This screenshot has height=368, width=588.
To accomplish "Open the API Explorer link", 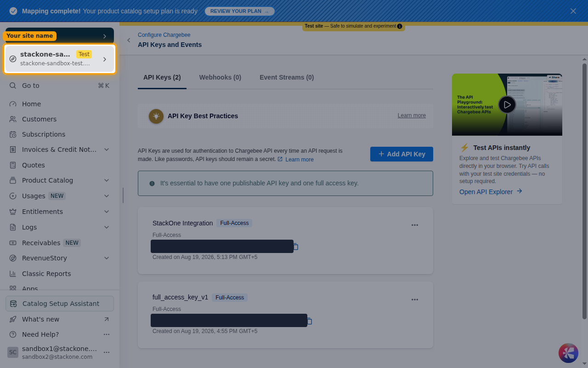I will [491, 191].
